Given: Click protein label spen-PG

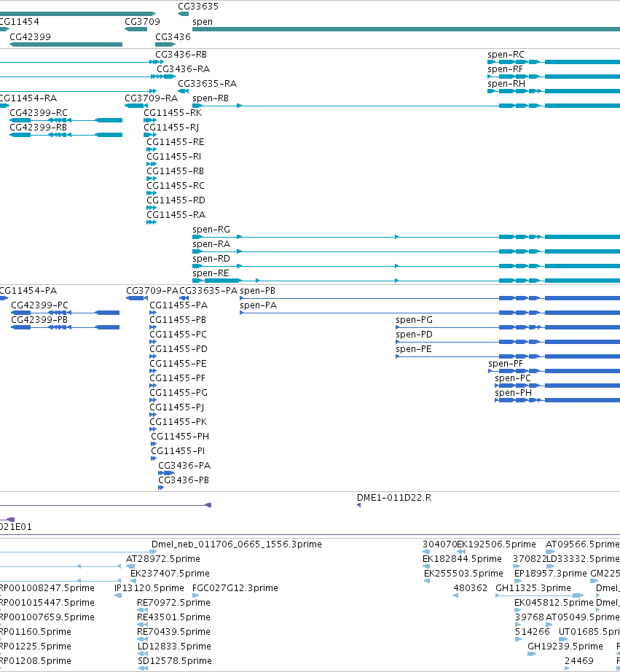Looking at the screenshot, I should pos(415,320).
